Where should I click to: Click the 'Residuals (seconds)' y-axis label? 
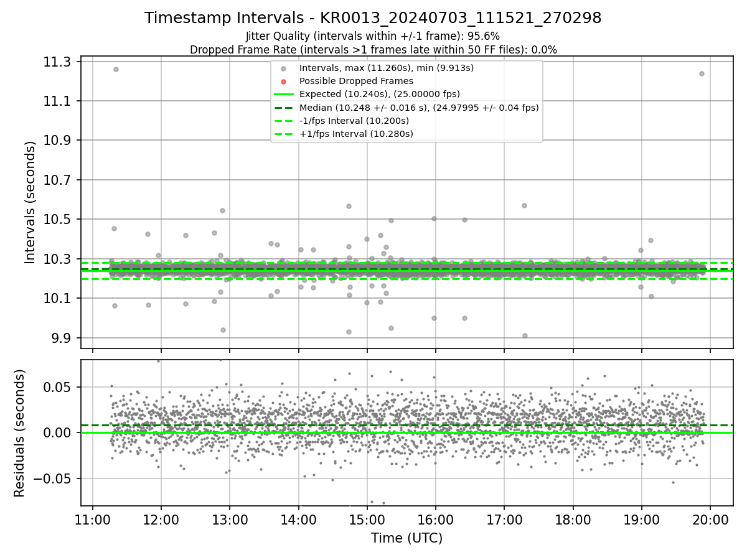click(x=19, y=433)
